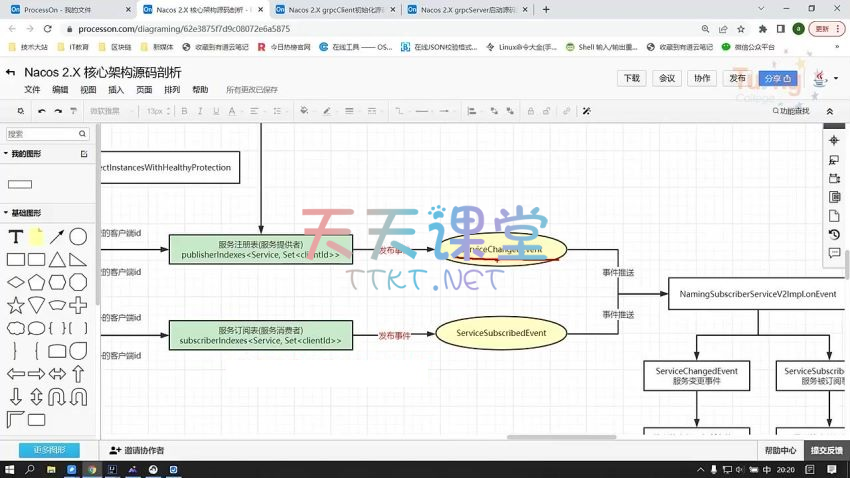
Task: Click in the shape search field
Action: (47, 134)
